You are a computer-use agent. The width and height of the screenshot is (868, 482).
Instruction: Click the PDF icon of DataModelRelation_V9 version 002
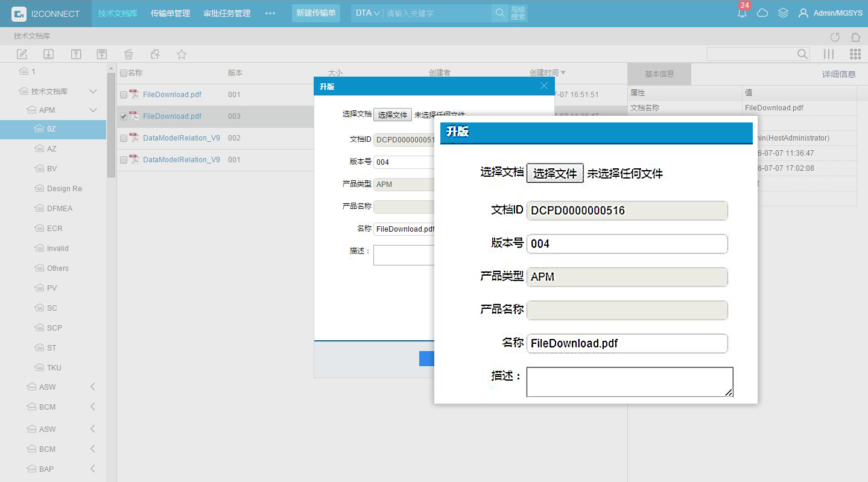(x=134, y=138)
